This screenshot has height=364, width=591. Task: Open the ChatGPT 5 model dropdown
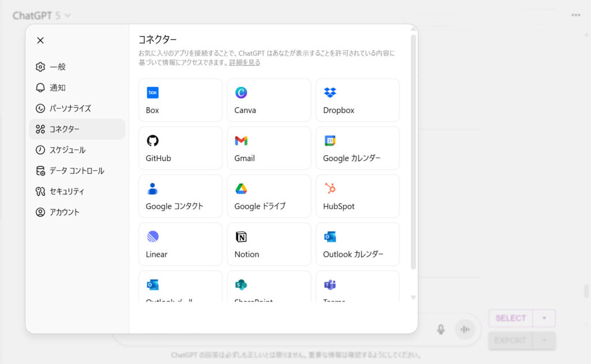(x=42, y=16)
